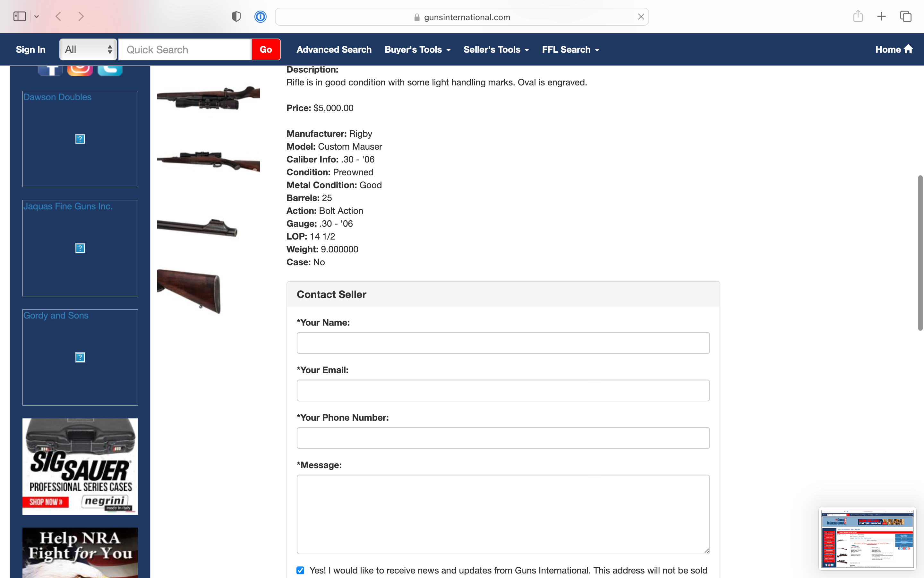
Task: Click the Message text area
Action: 503,514
